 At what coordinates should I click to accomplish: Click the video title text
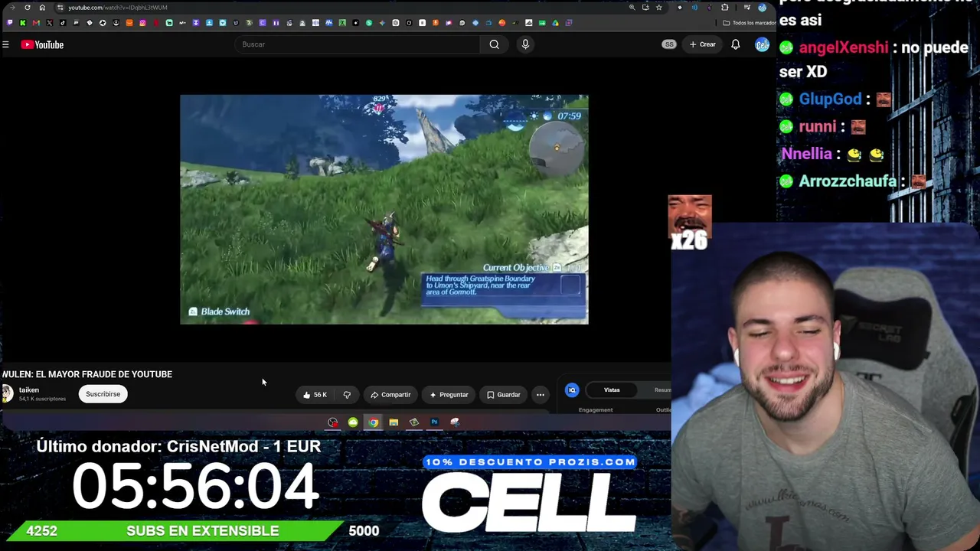(x=87, y=374)
